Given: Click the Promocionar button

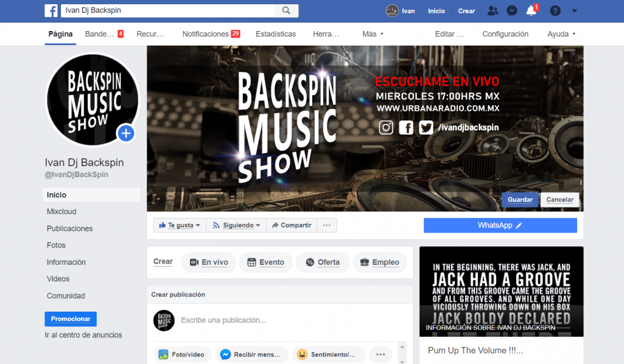Looking at the screenshot, I should (x=71, y=319).
